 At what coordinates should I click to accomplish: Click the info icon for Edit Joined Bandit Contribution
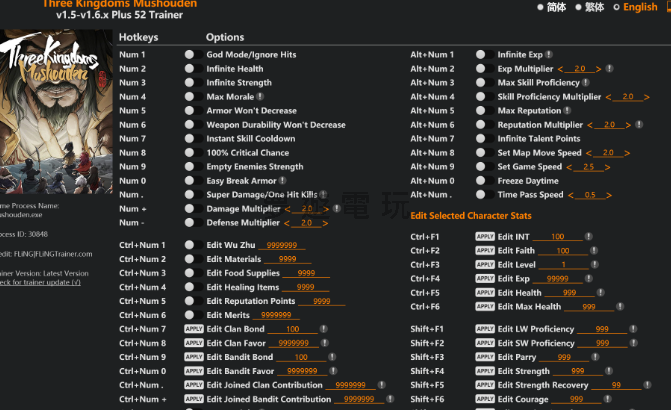coord(390,399)
